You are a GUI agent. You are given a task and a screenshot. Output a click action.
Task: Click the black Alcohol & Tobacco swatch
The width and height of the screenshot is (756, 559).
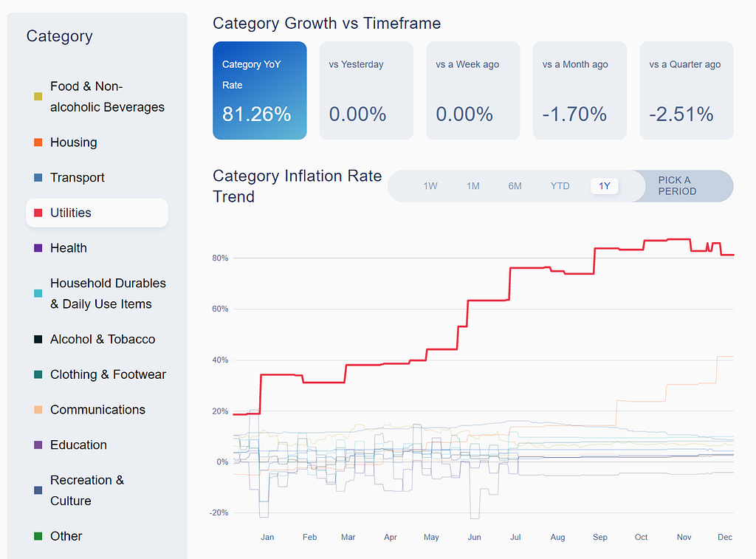coord(38,339)
